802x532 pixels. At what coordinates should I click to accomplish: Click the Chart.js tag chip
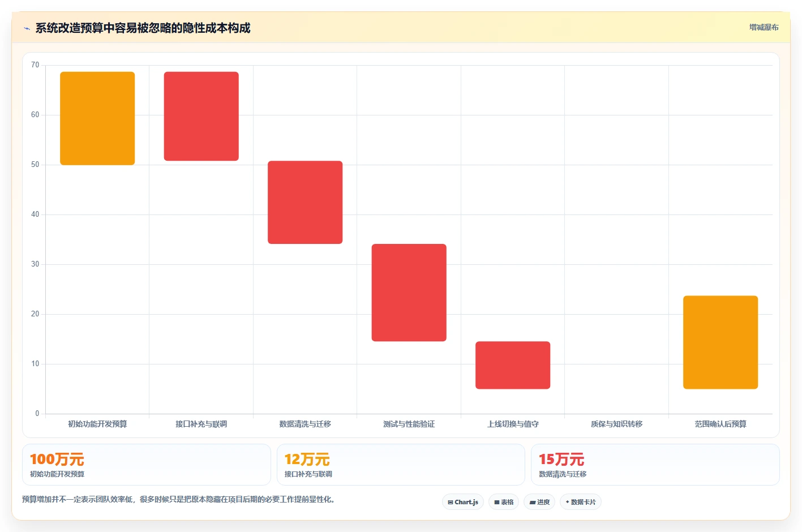tap(463, 502)
